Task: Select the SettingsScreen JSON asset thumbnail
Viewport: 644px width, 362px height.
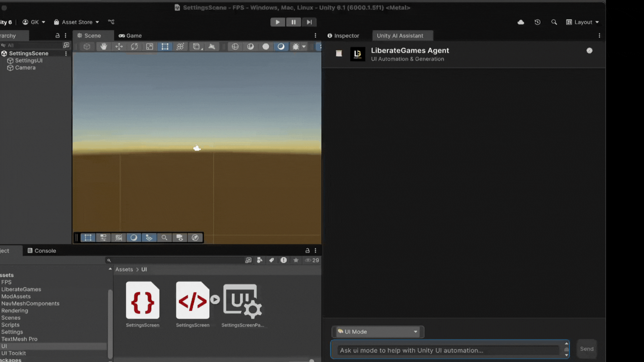Action: [143, 301]
